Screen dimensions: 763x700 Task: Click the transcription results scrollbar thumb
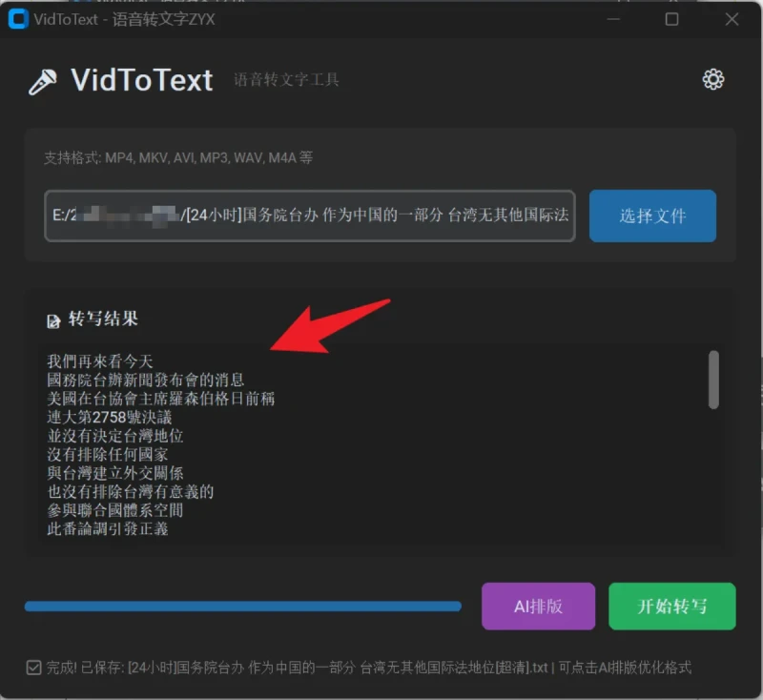tap(713, 380)
